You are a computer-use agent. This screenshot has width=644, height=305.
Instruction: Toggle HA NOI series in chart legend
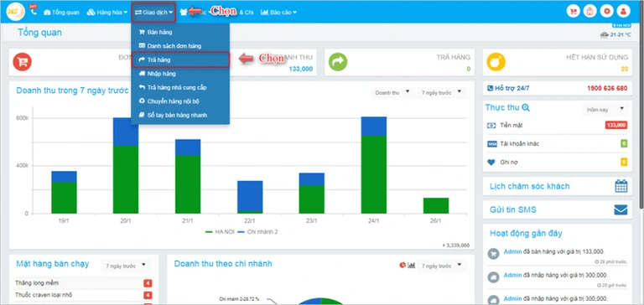click(220, 232)
